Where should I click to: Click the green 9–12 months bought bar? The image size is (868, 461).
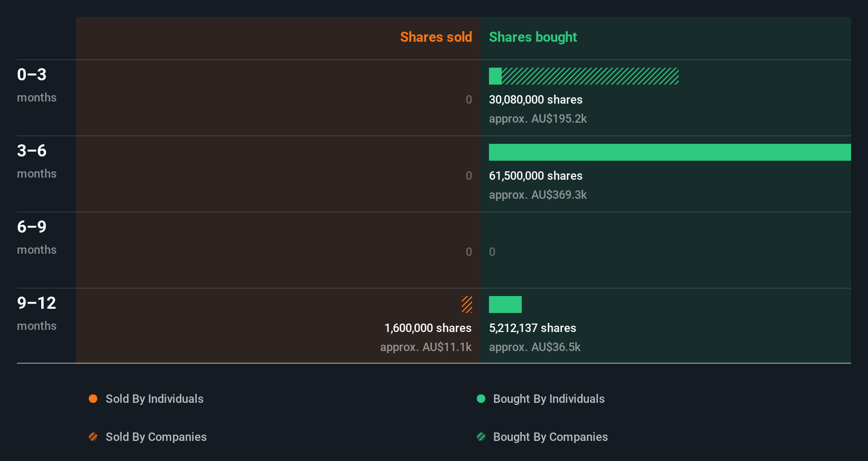click(505, 305)
